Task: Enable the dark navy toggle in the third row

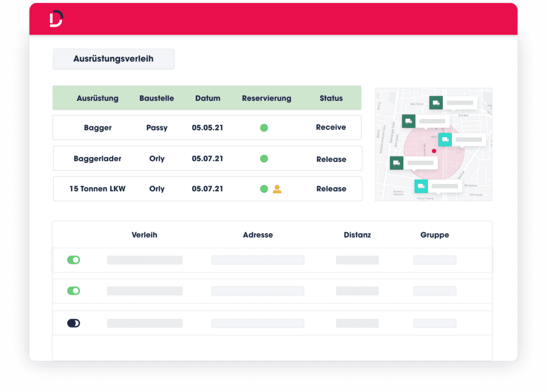Action: [x=73, y=323]
